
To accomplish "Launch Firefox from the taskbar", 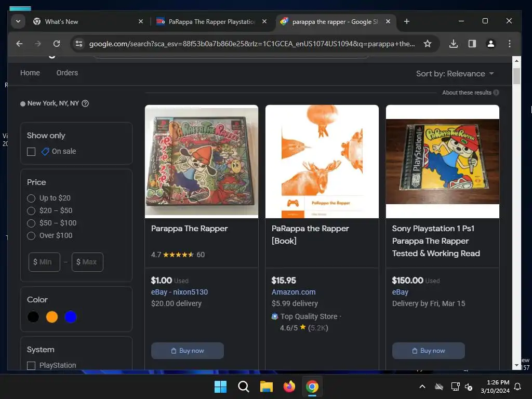I will (289, 387).
